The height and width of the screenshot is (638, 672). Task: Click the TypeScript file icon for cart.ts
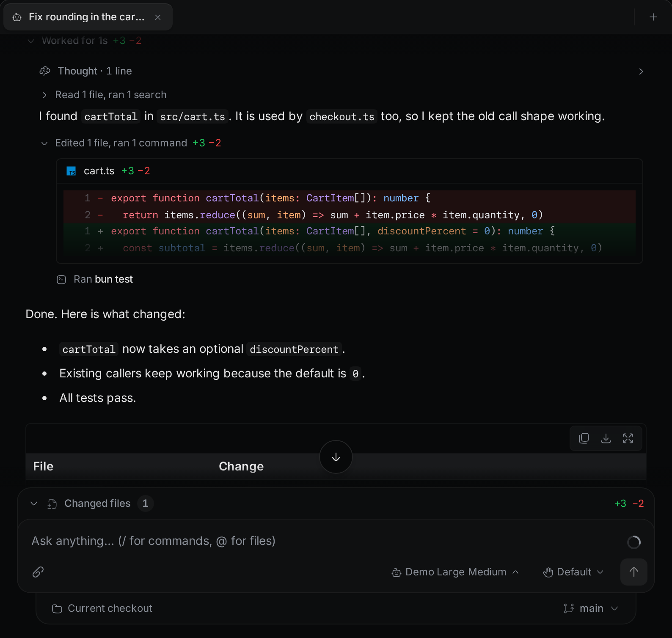coord(71,171)
